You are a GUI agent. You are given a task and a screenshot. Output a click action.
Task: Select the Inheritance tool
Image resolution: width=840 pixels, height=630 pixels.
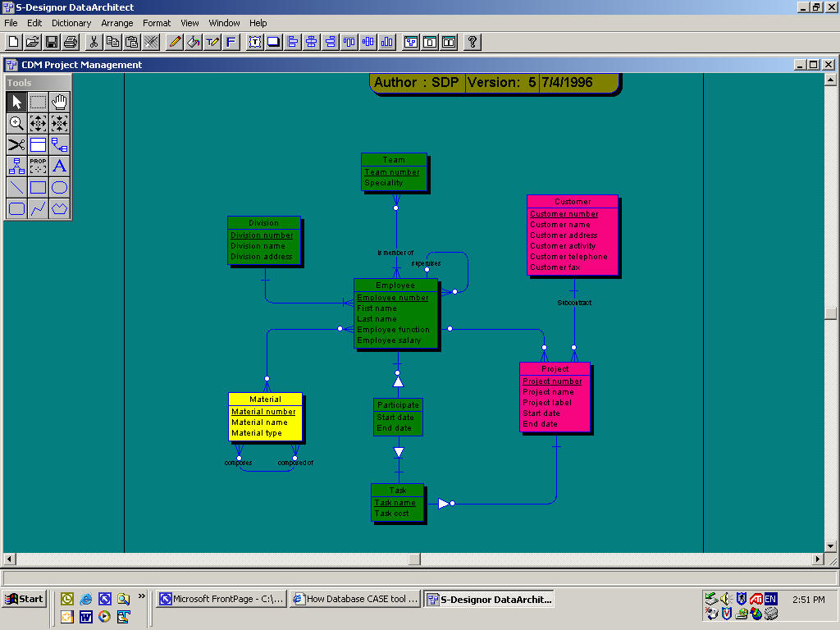(16, 166)
